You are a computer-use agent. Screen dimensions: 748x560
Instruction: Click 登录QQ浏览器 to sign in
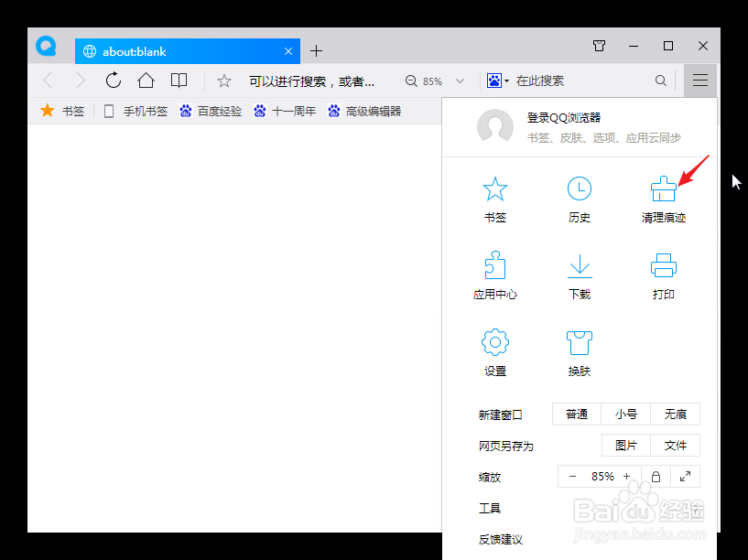pos(567,117)
